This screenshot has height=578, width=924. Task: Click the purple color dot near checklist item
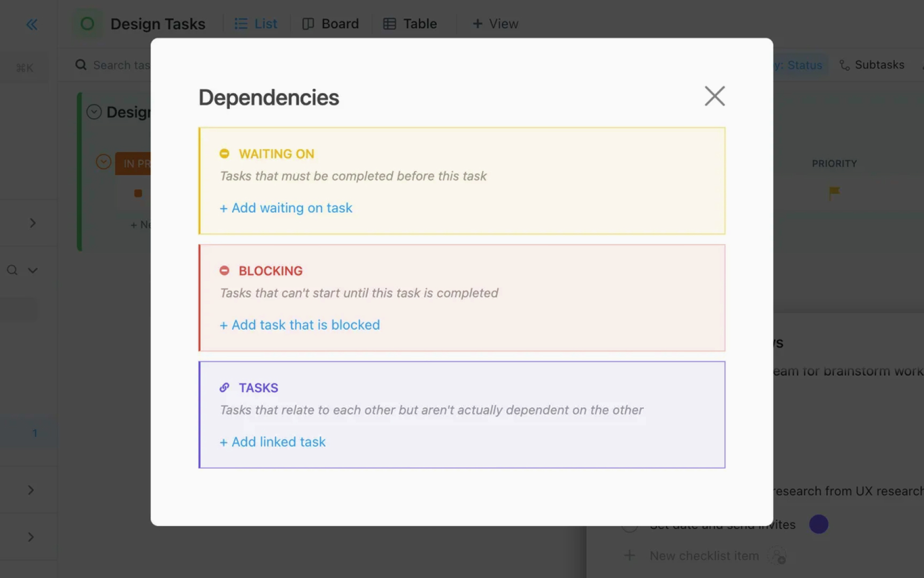pyautogui.click(x=818, y=524)
